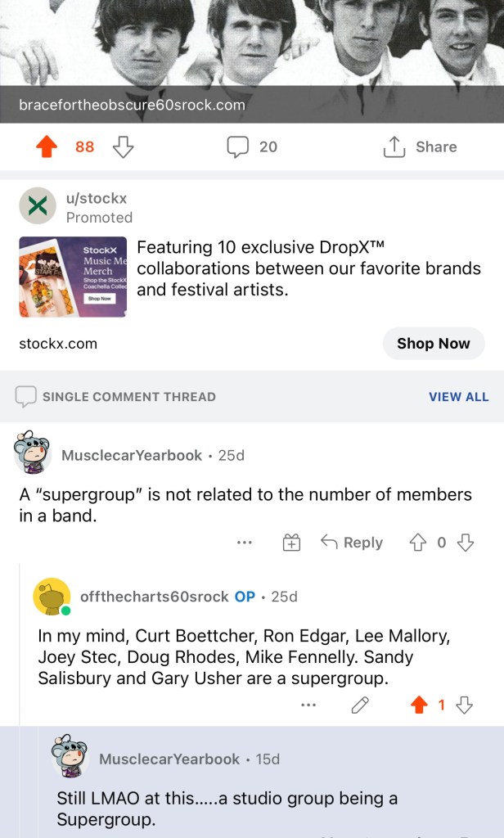Image resolution: width=504 pixels, height=838 pixels.
Task: Tap the StockX ad thumbnail
Action: [73, 277]
